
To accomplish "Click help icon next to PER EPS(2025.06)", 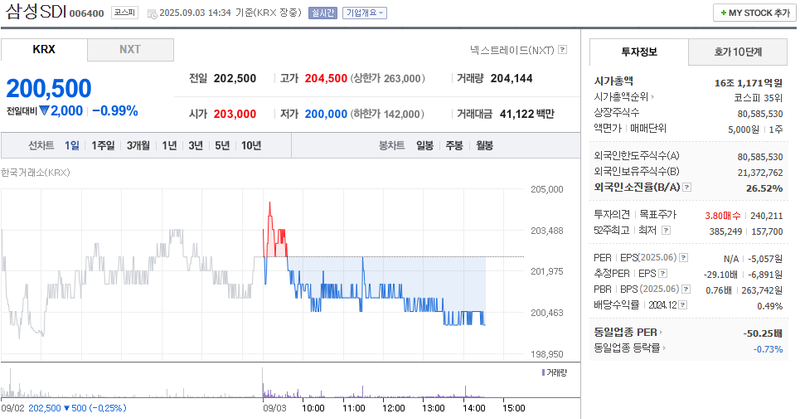I will 684,258.
